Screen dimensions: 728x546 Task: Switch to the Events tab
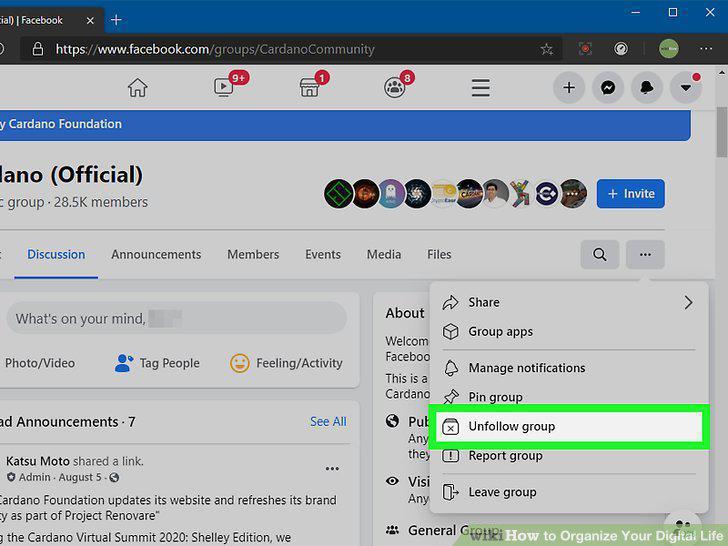tap(323, 254)
